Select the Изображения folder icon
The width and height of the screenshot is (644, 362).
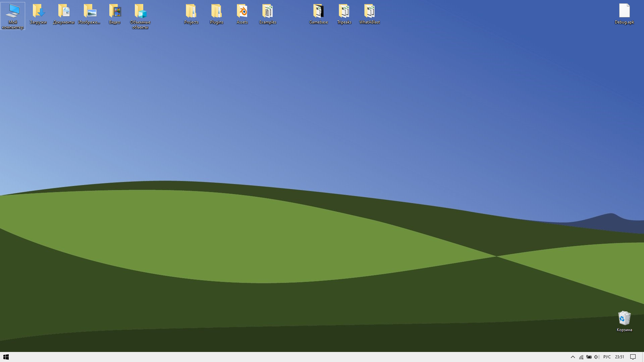pyautogui.click(x=89, y=14)
